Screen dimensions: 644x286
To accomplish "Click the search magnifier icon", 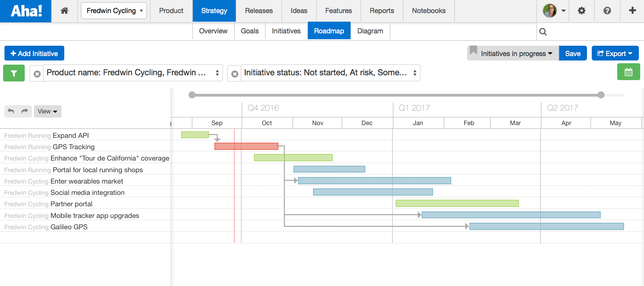I will tap(543, 32).
